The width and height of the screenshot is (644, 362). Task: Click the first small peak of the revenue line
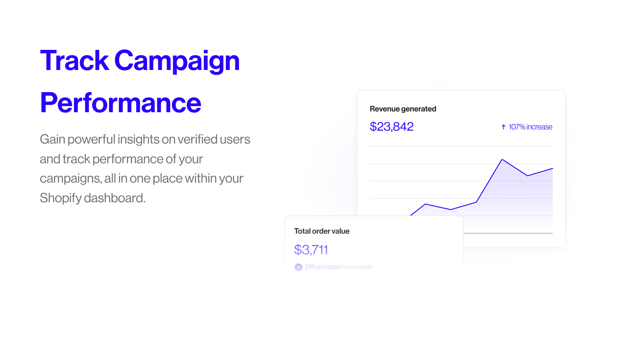pos(425,204)
